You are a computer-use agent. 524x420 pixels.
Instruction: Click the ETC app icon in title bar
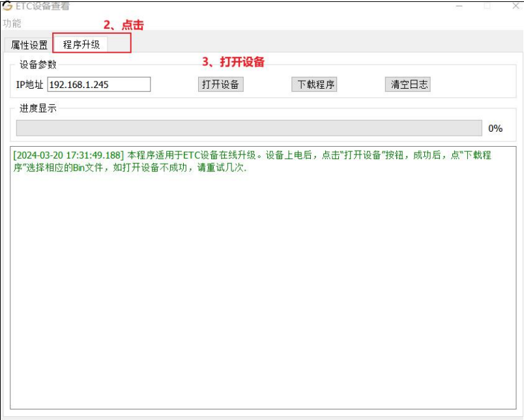pos(7,6)
